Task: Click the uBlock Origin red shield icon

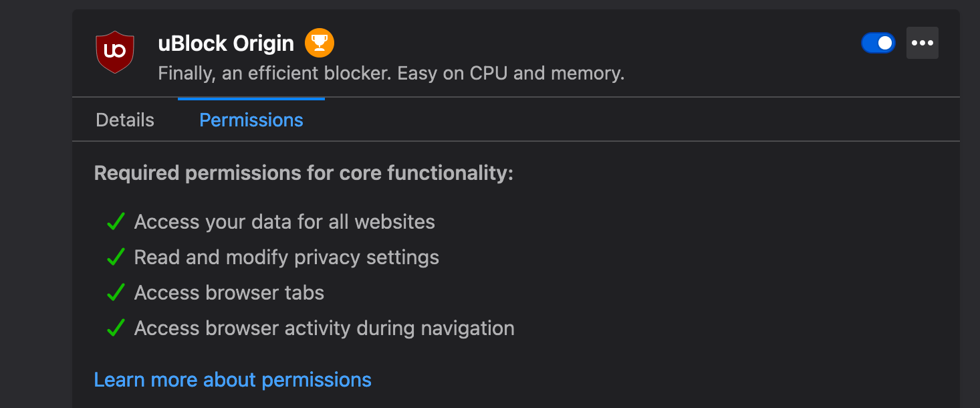Action: [115, 52]
